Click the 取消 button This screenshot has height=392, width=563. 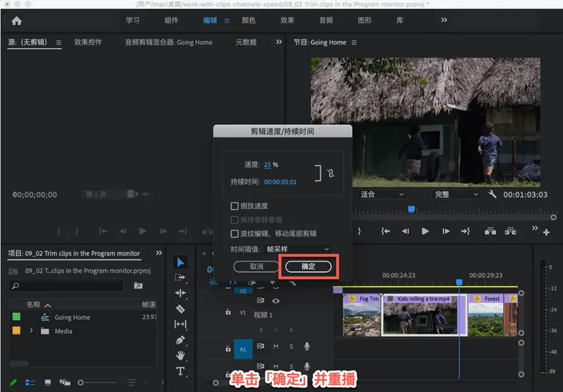pos(256,266)
